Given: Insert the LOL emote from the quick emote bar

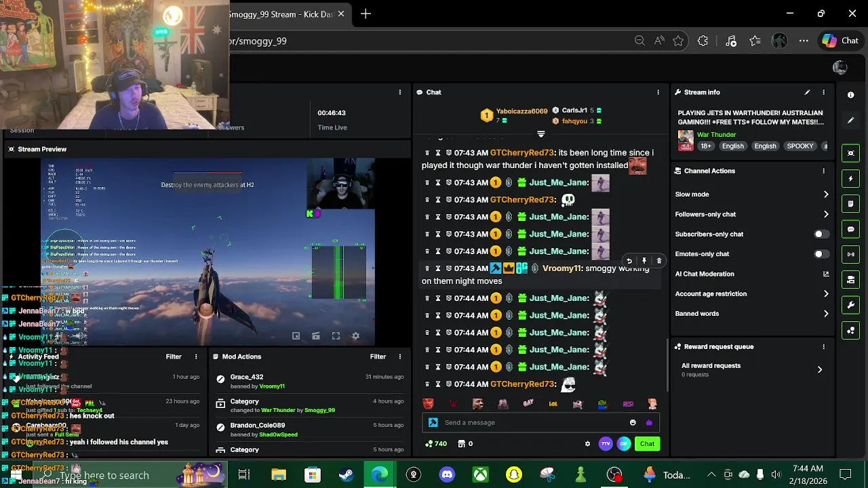Looking at the screenshot, I should pyautogui.click(x=553, y=404).
